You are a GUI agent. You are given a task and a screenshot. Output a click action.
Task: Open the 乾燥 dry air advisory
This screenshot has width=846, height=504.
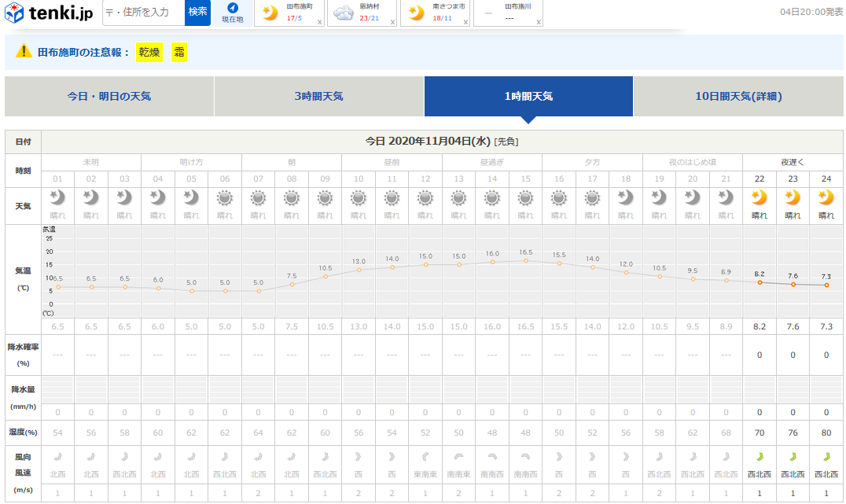[x=149, y=53]
